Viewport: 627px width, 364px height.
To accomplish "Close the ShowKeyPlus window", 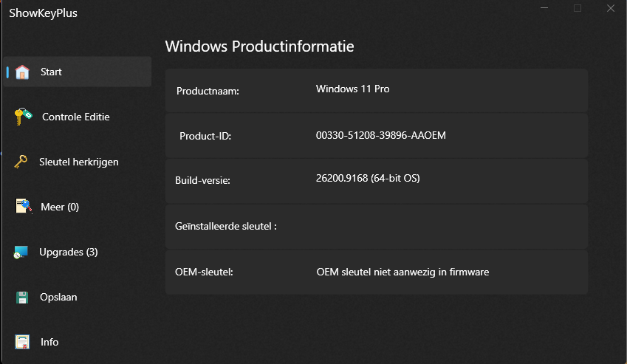I will 611,8.
